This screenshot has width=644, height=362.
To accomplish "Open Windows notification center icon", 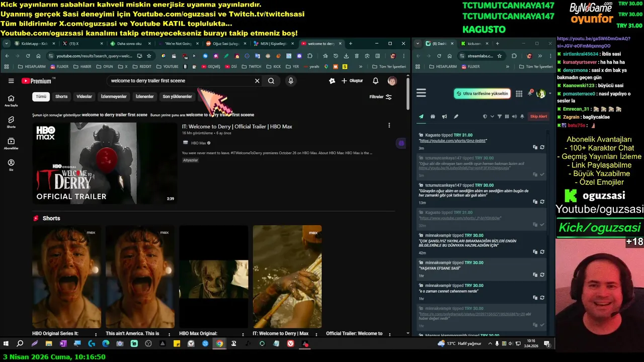I will tap(547, 344).
